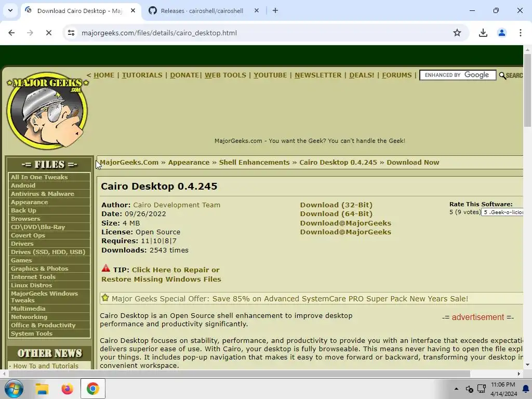Screen dimensions: 532x399
Task: Go to HOME in the top navigation
Action: click(104, 75)
